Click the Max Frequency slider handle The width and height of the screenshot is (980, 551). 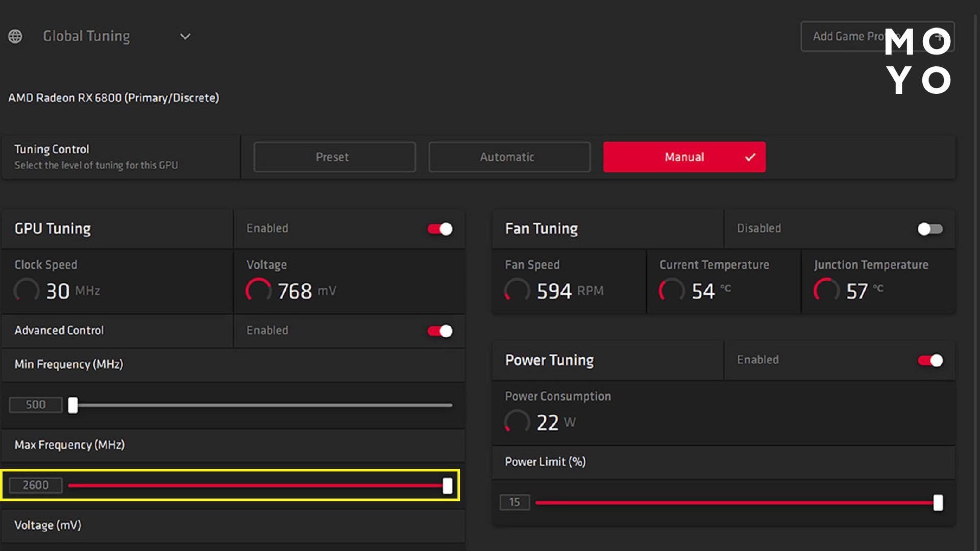(448, 486)
